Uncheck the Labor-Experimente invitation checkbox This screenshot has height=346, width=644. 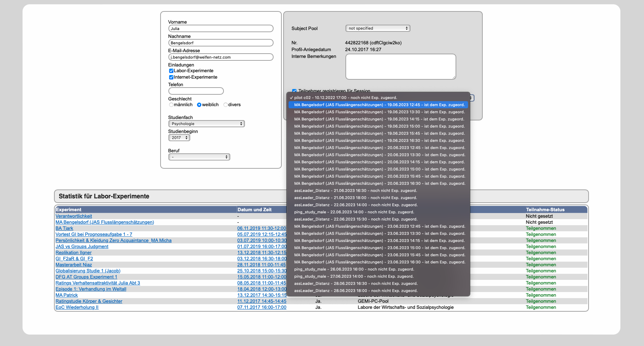click(171, 71)
